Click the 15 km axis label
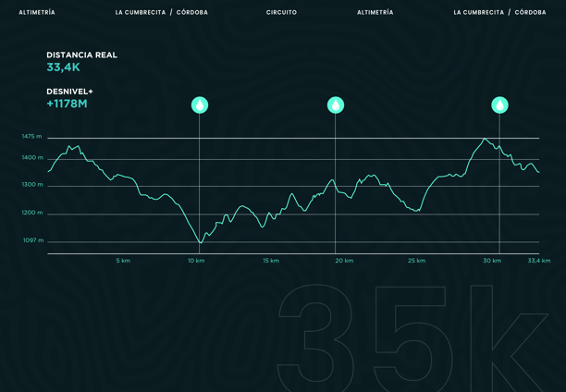 271,261
